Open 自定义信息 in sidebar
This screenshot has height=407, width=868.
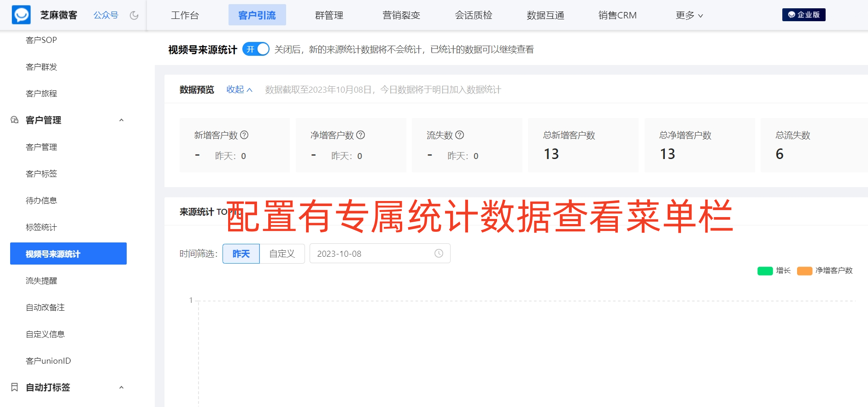pyautogui.click(x=45, y=334)
